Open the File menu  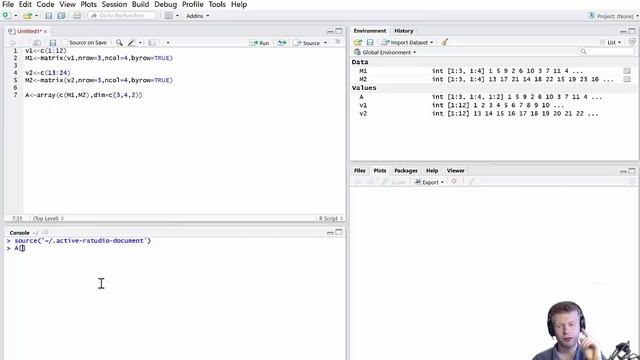[8, 4]
